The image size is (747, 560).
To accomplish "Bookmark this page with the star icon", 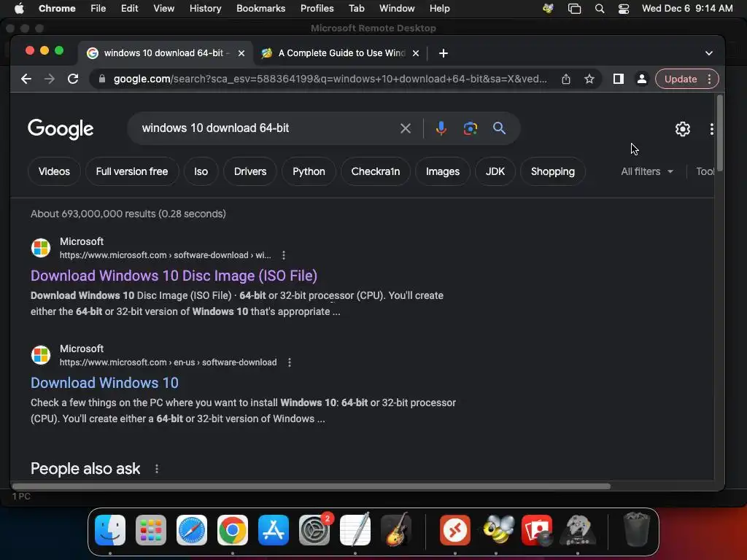I will coord(589,79).
